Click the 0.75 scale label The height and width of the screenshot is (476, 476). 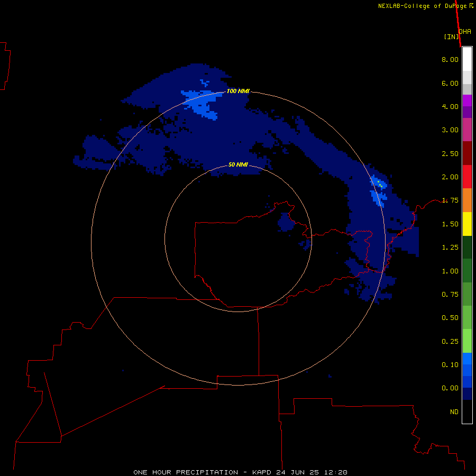coord(450,295)
